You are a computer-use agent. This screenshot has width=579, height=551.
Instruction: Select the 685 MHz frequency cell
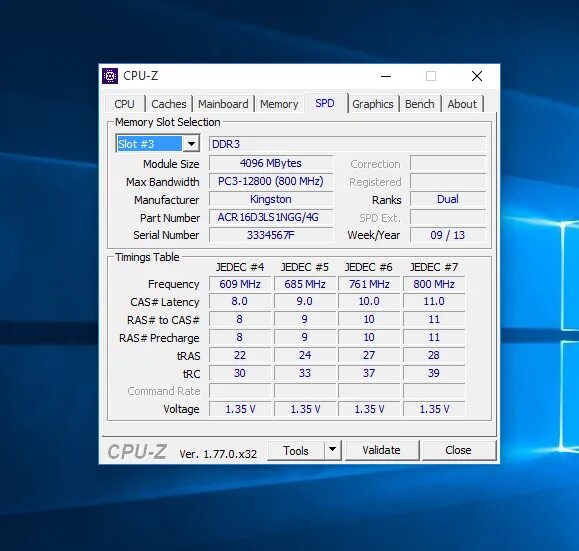click(x=305, y=284)
